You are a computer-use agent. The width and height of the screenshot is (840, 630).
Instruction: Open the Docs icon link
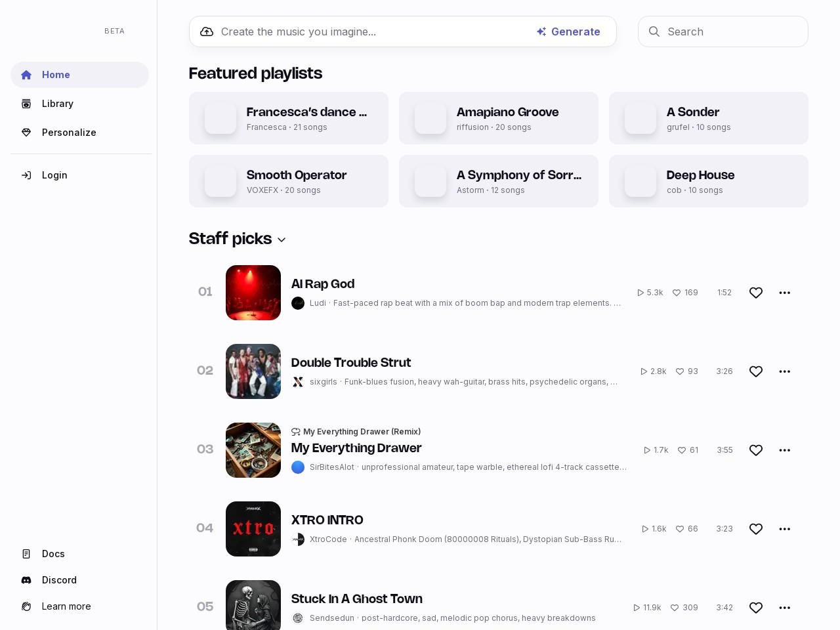tap(26, 554)
